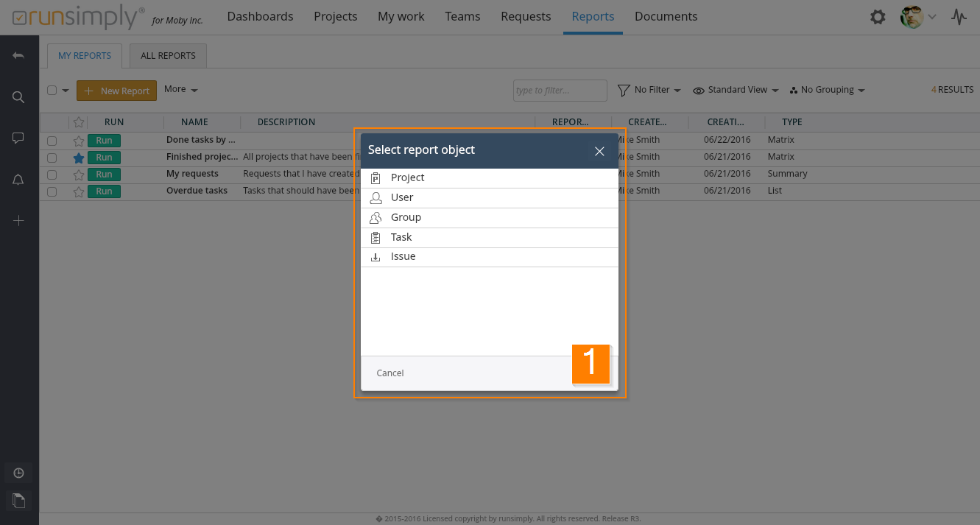
Task: Switch to the ALL REPORTS tab
Action: (168, 56)
